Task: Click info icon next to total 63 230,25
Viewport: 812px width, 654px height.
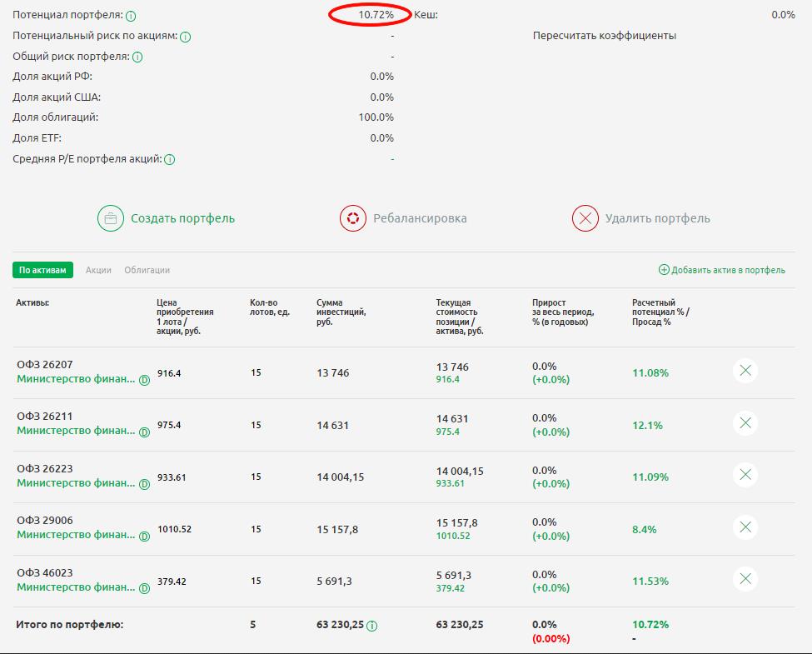Action: coord(372,626)
